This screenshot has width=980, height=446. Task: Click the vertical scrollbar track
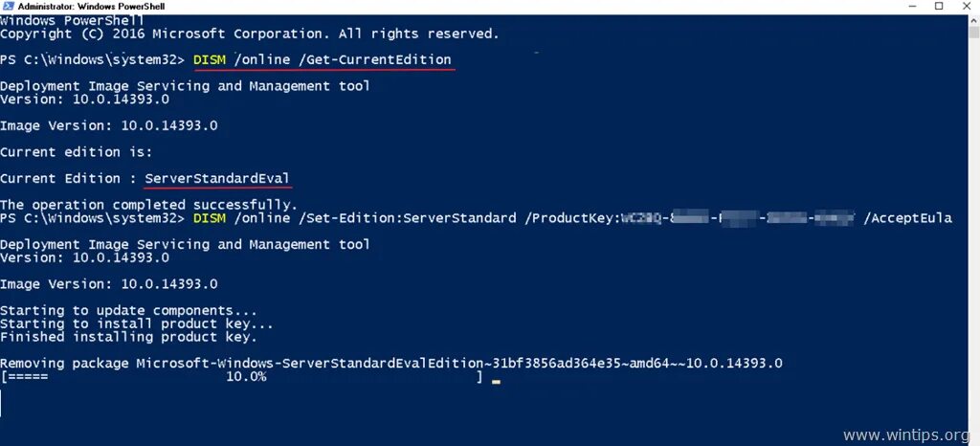click(974, 237)
